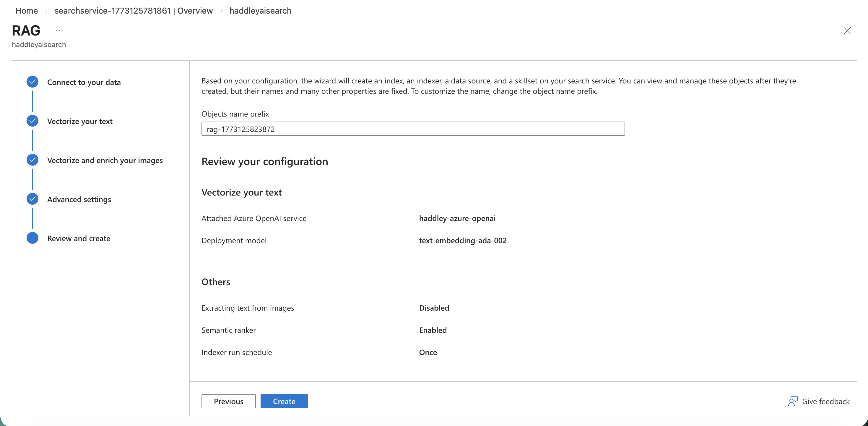Jump to the Vectorize and enrich your images step
868x426 pixels.
click(x=105, y=160)
